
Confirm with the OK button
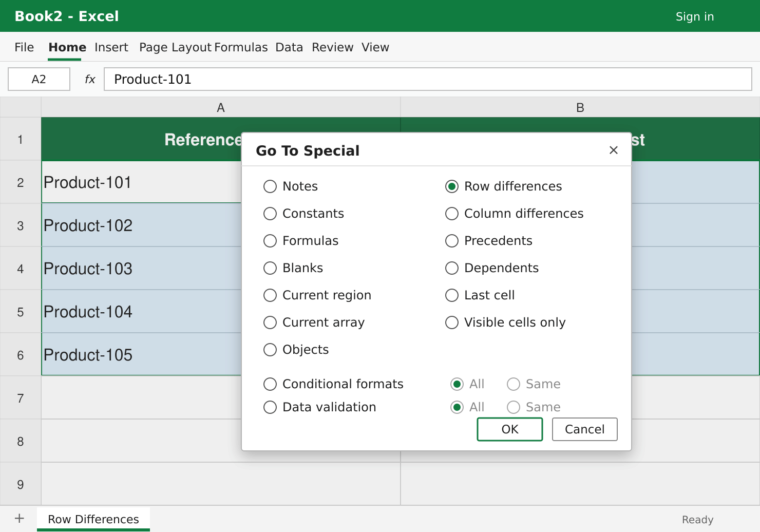[510, 429]
